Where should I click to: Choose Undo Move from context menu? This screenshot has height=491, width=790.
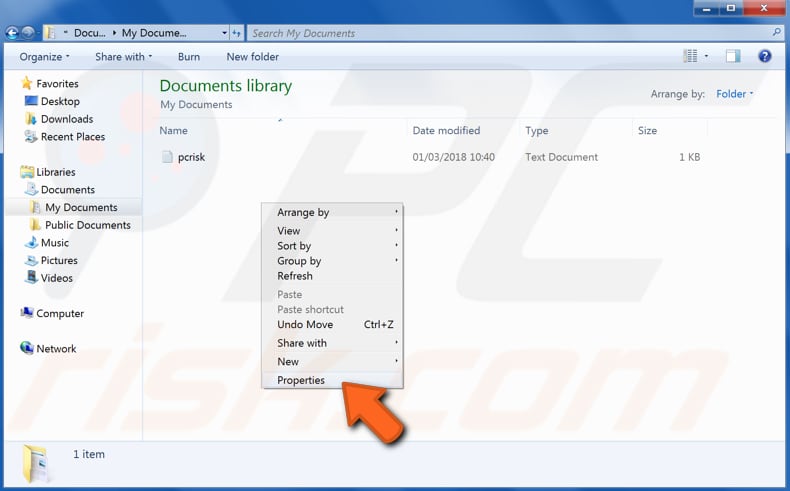333,324
